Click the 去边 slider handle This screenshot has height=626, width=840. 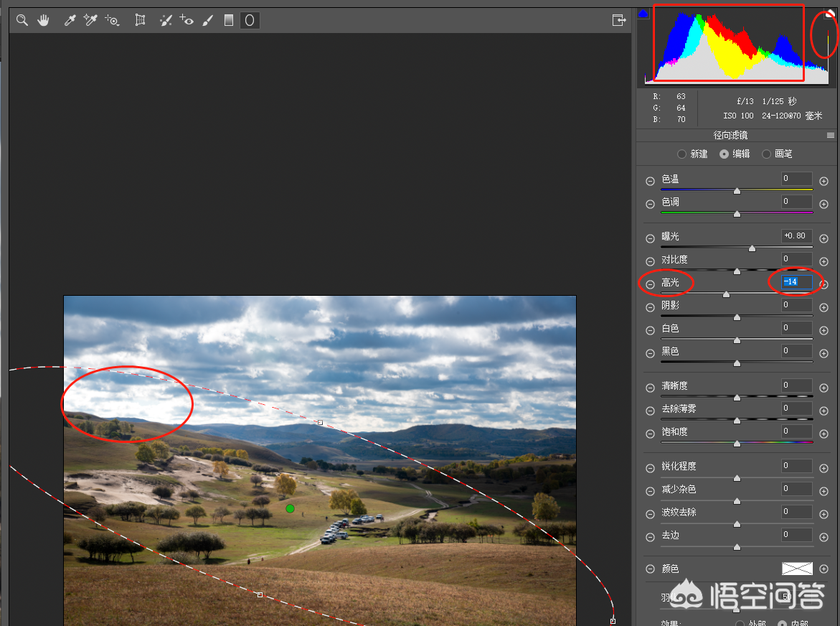pos(737,547)
